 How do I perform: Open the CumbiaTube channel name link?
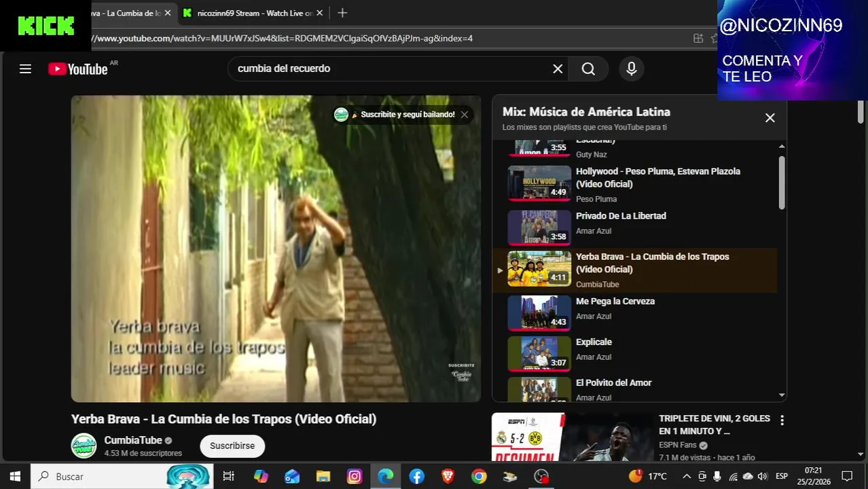[133, 440]
